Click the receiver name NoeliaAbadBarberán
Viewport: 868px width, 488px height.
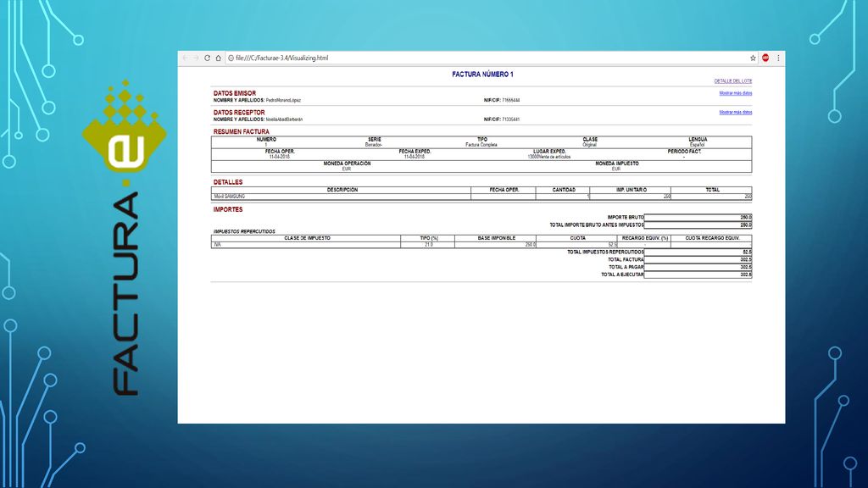tap(284, 119)
